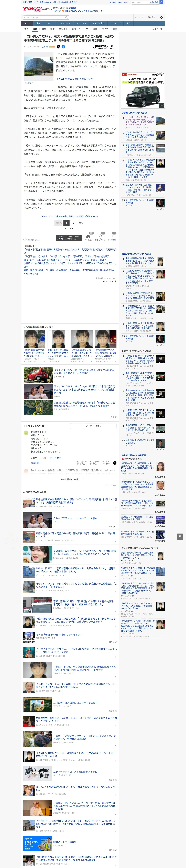Click the scroll-to-top arrow button
This screenshot has width=186, height=868.
click(180, 536)
